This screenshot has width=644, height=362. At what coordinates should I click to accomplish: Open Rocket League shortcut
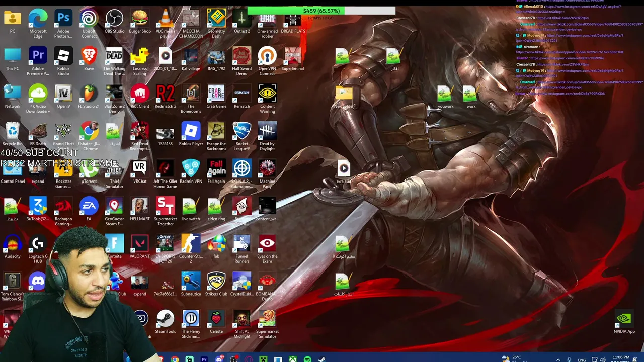pyautogui.click(x=242, y=136)
